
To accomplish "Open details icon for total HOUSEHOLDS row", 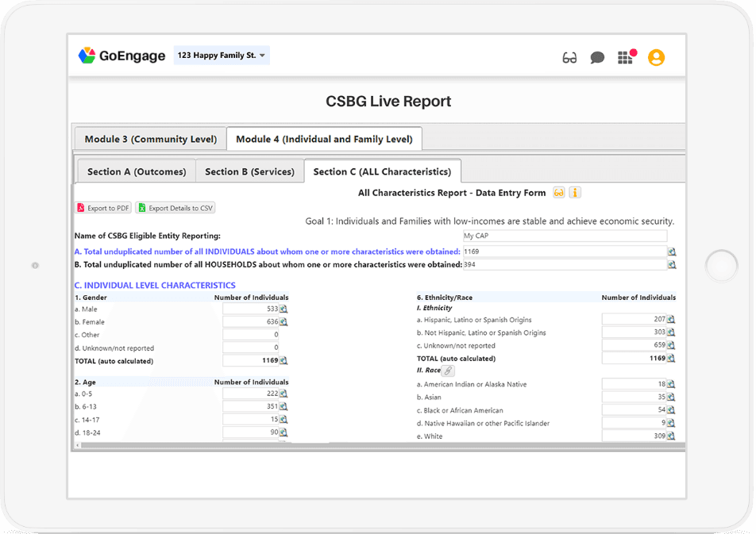I will coord(672,264).
